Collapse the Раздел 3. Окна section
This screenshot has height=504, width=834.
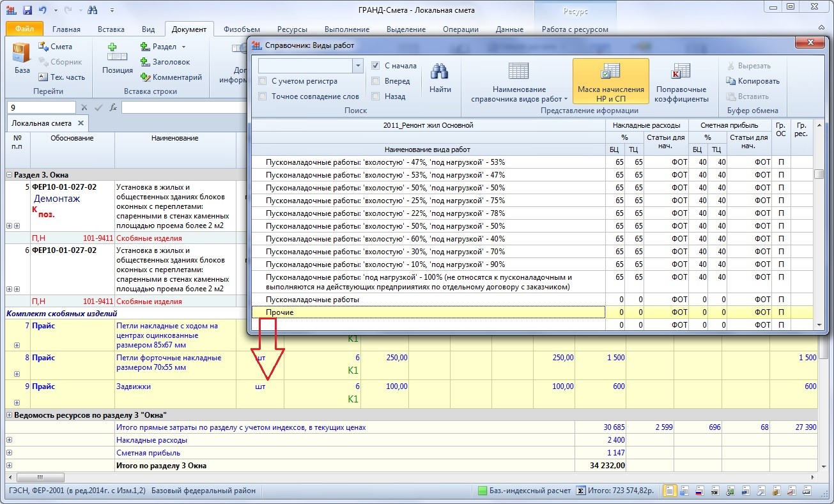pyautogui.click(x=10, y=175)
